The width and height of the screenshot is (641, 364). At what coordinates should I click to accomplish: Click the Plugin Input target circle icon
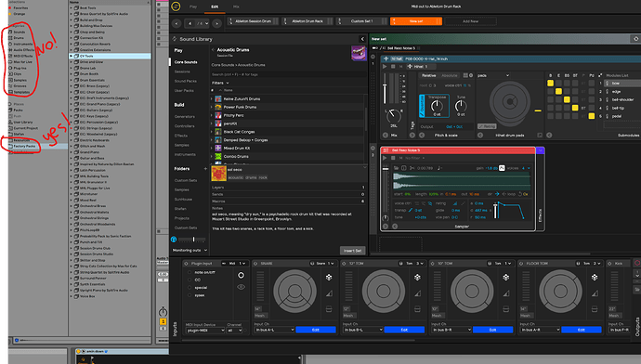tap(241, 276)
